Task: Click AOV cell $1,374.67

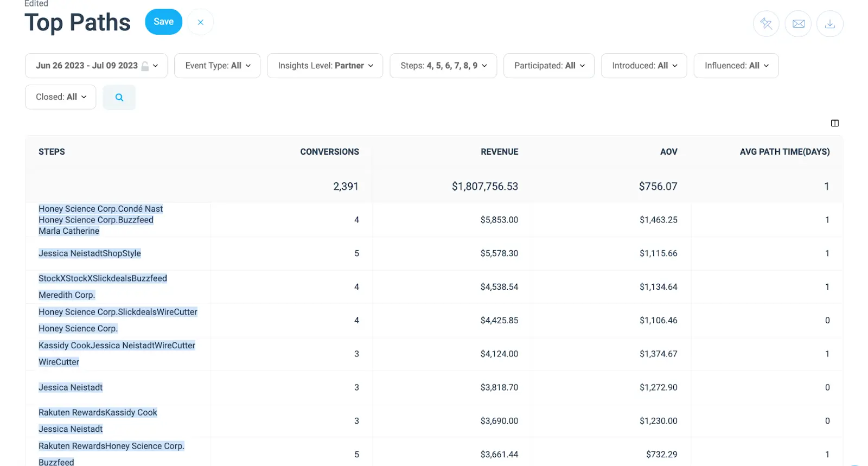Action: pos(658,354)
